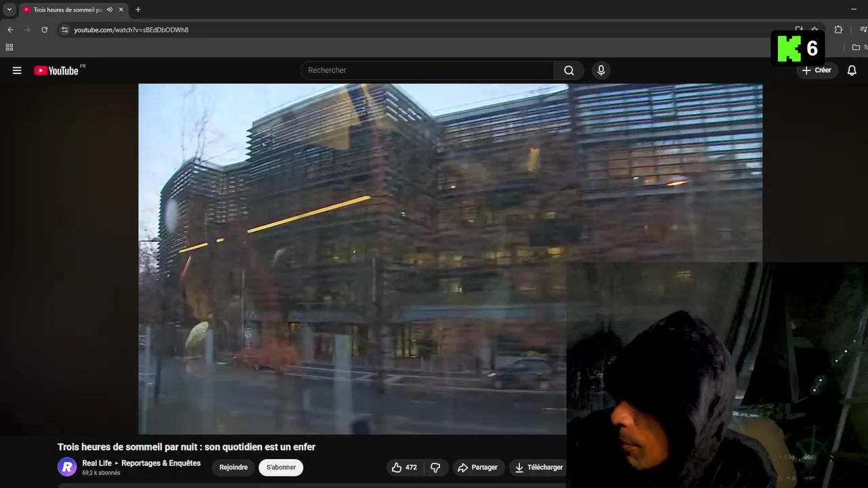The height and width of the screenshot is (488, 868).
Task: Select the youtube.com URL in the address bar
Action: (x=131, y=30)
